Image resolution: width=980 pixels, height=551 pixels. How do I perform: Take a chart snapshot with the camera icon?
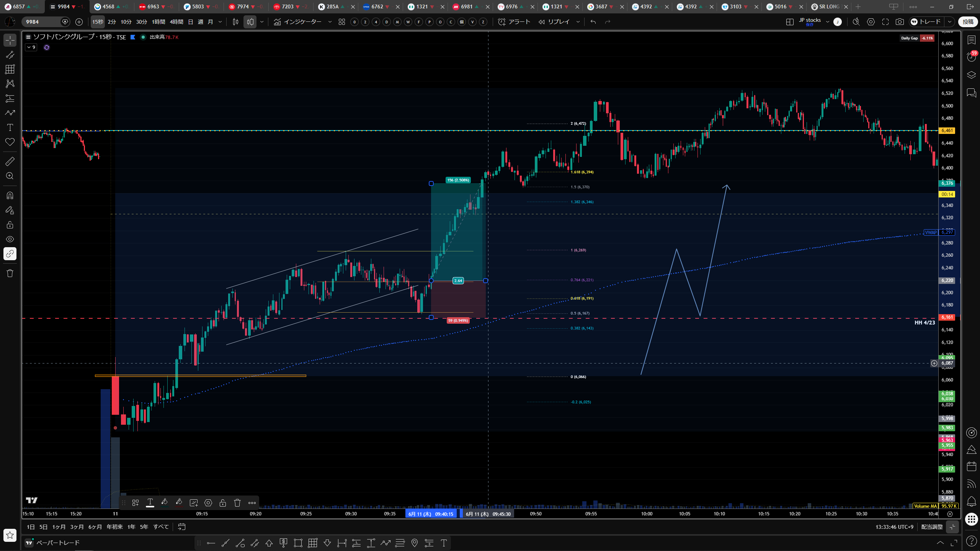[900, 22]
